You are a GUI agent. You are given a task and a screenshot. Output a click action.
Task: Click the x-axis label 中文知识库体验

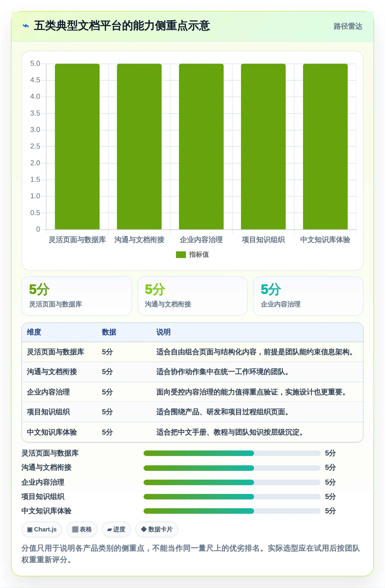pos(325,240)
